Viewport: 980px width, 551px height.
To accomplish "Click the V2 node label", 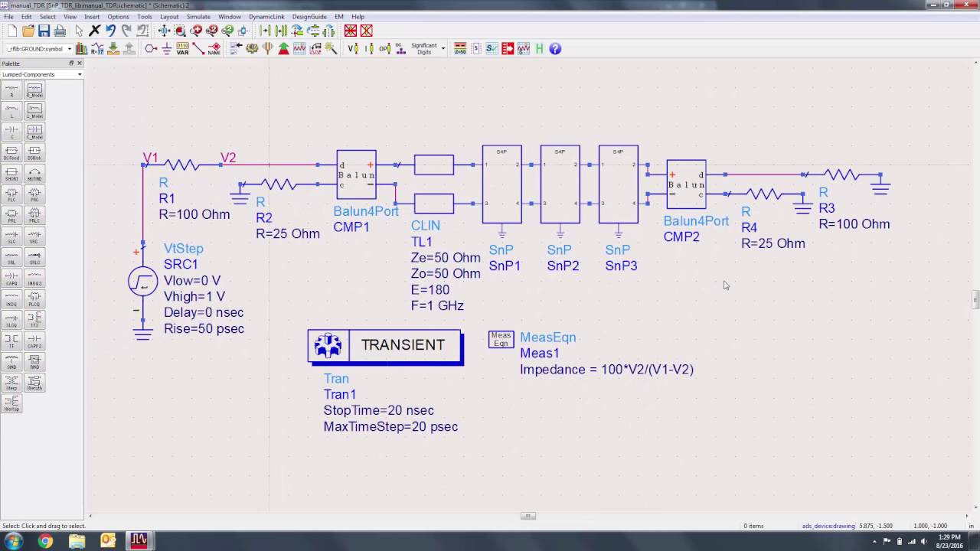I will point(228,158).
